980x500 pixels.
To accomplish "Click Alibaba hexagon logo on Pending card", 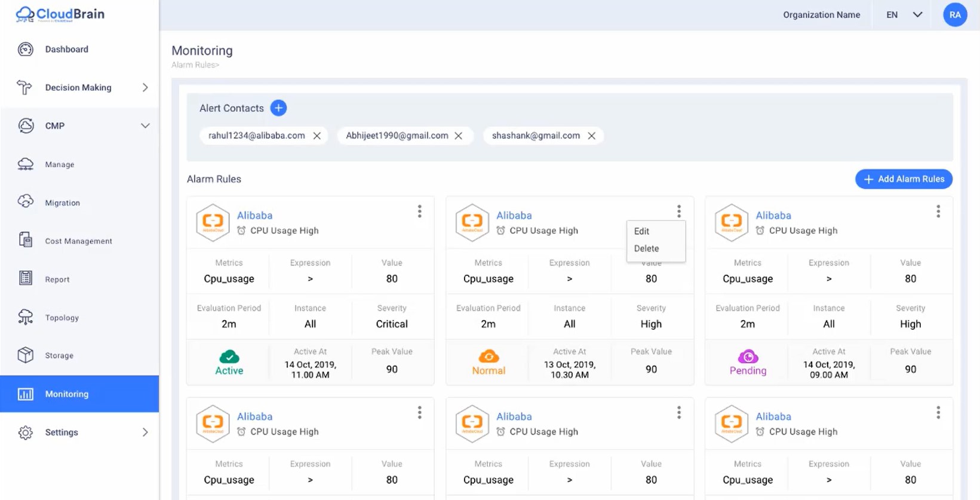I will (x=732, y=222).
